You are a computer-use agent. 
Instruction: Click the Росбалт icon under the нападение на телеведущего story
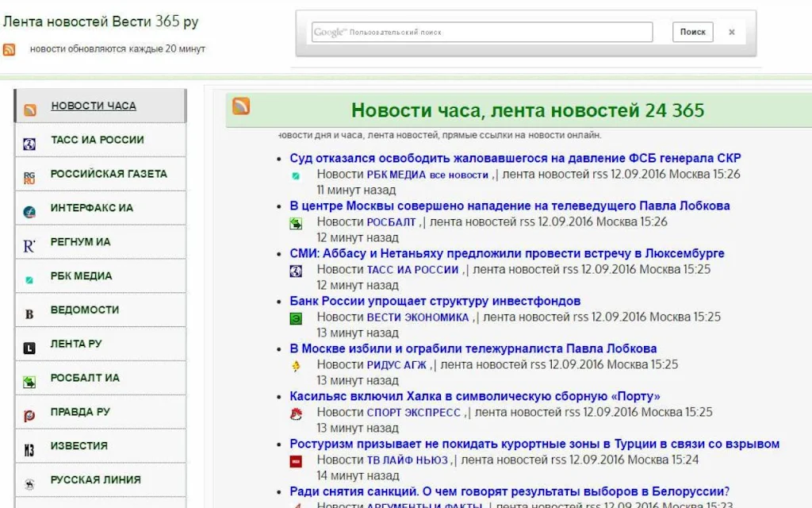296,223
